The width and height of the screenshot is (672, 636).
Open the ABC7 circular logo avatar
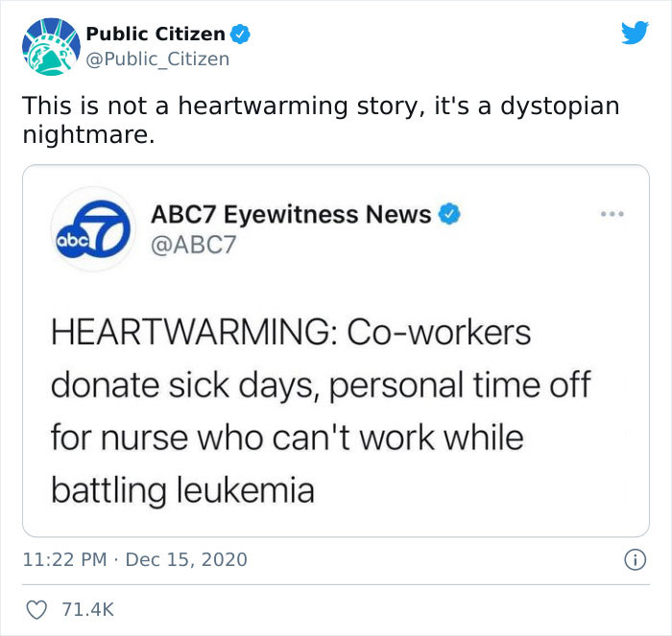tap(93, 229)
